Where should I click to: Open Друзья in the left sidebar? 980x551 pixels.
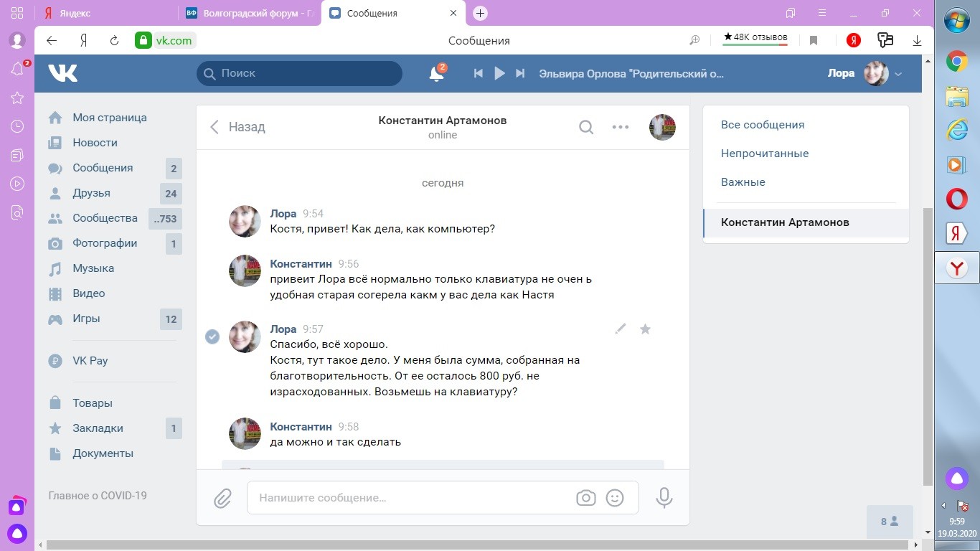[91, 193]
